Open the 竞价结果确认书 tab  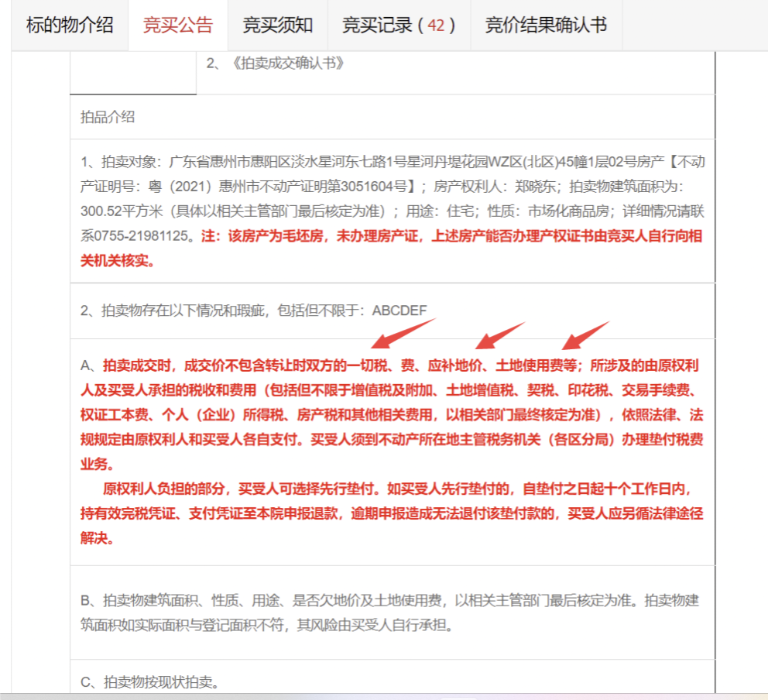(545, 26)
